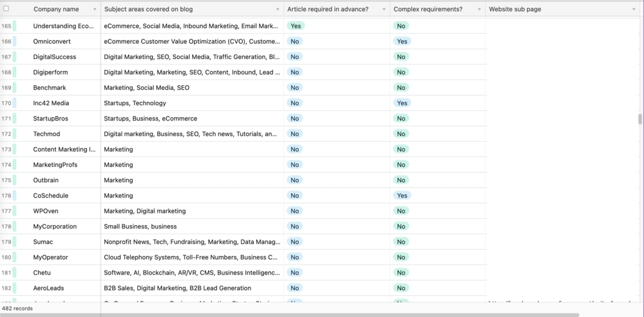Click Marketing, Digital marketing subject cell

(x=192, y=211)
